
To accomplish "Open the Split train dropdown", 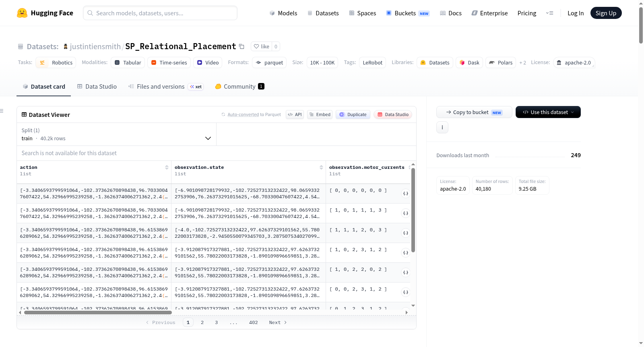I will 116,134.
